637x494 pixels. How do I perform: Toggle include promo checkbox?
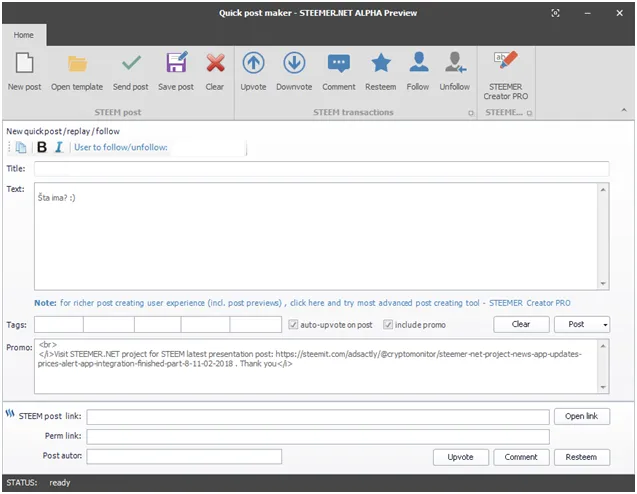(x=388, y=325)
